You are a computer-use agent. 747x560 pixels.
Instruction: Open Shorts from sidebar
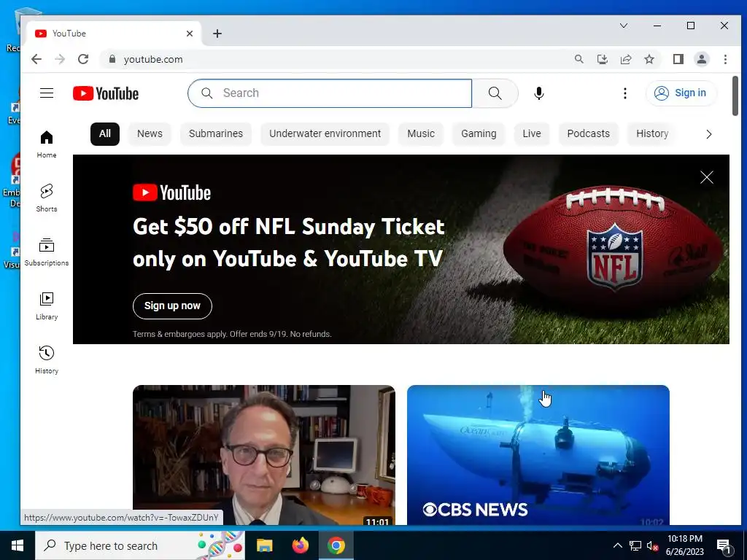coord(47,198)
